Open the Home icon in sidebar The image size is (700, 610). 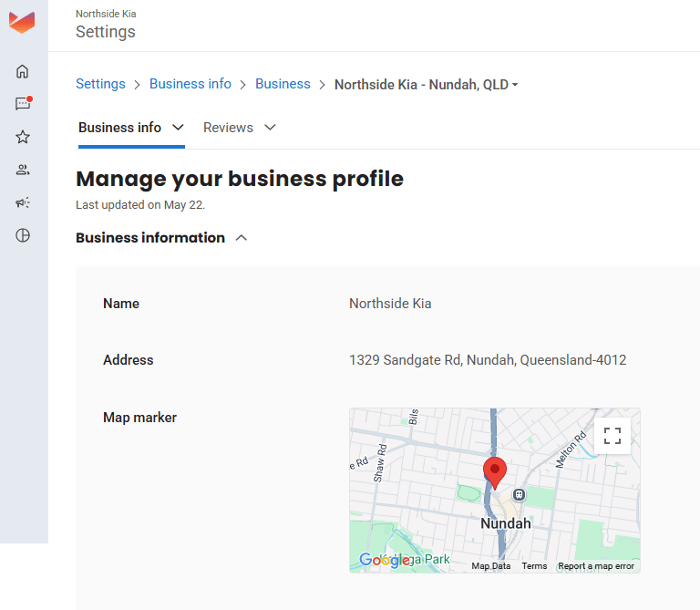[x=22, y=71]
